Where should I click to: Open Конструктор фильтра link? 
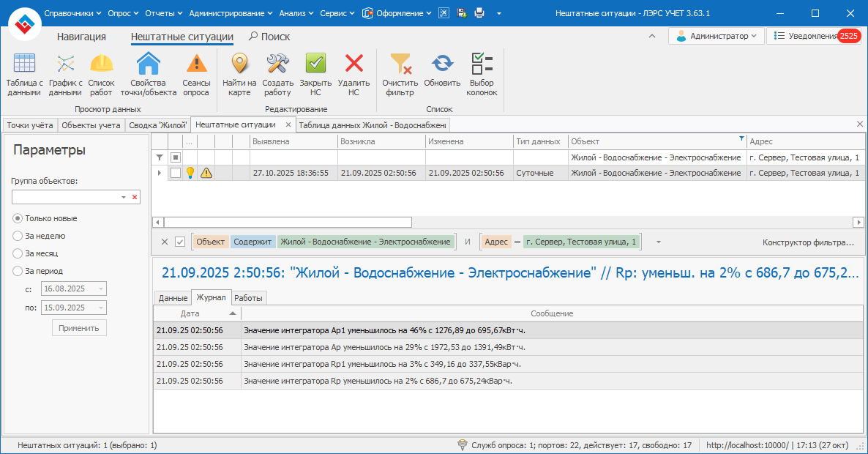(808, 242)
